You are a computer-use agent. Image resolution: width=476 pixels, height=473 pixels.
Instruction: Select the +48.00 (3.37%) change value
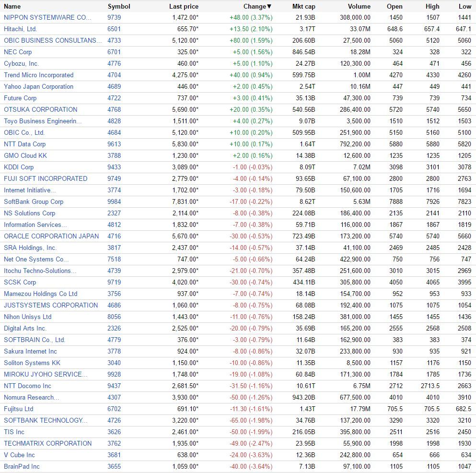[x=251, y=17]
